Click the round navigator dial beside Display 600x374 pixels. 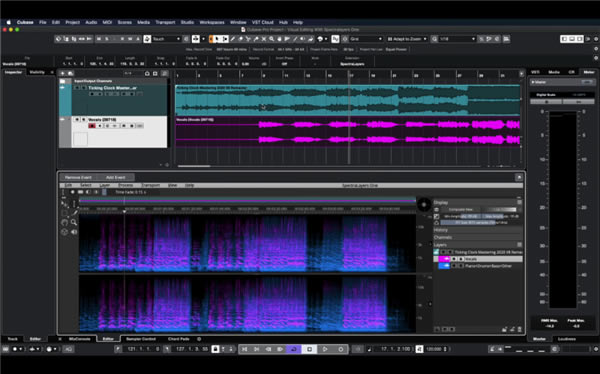[x=424, y=205]
